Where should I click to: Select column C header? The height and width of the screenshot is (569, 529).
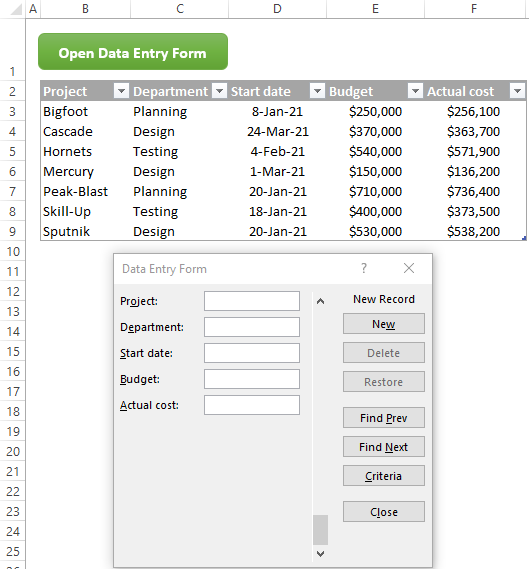(x=180, y=9)
